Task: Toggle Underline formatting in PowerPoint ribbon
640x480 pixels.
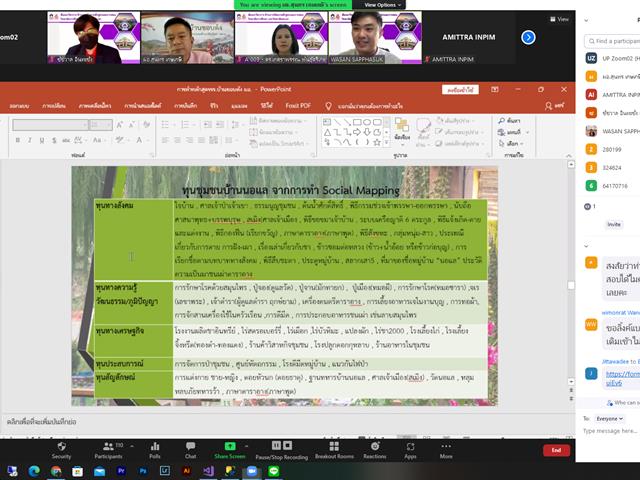Action: [42, 140]
